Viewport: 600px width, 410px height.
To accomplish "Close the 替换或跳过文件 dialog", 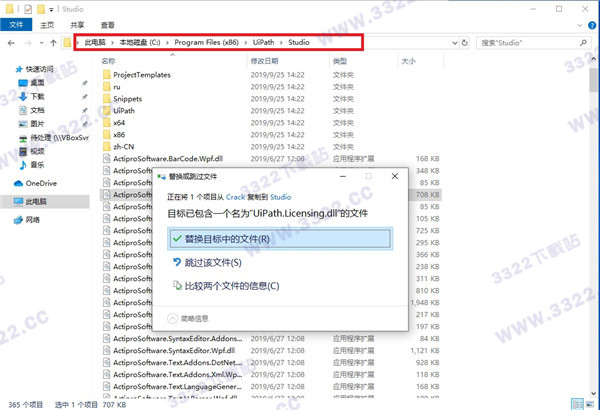I will pos(395,176).
